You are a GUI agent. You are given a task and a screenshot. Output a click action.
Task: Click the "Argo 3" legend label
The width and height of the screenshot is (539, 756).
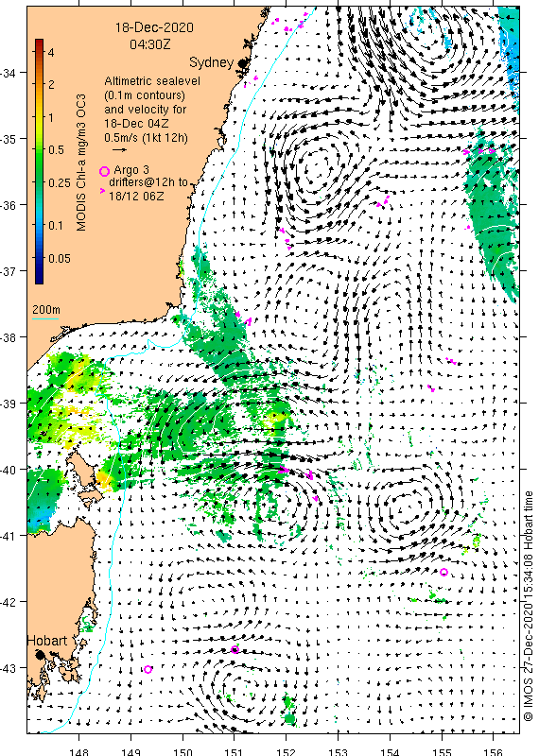131,170
